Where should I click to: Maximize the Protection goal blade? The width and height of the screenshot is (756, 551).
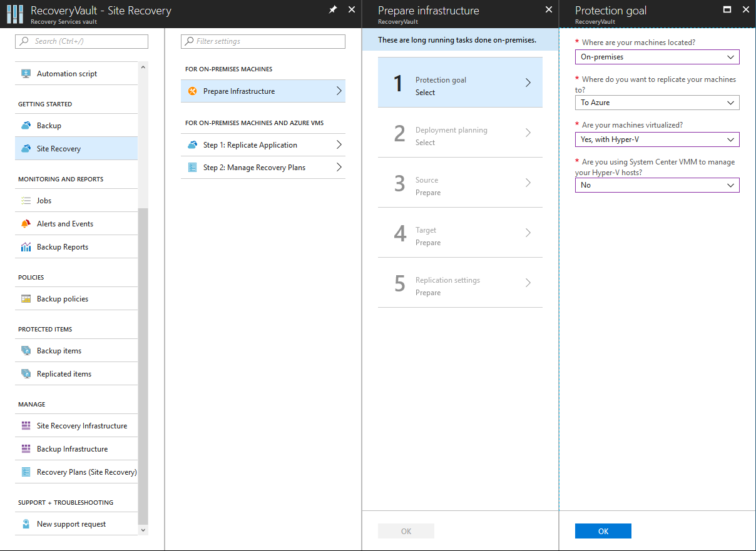pos(727,9)
